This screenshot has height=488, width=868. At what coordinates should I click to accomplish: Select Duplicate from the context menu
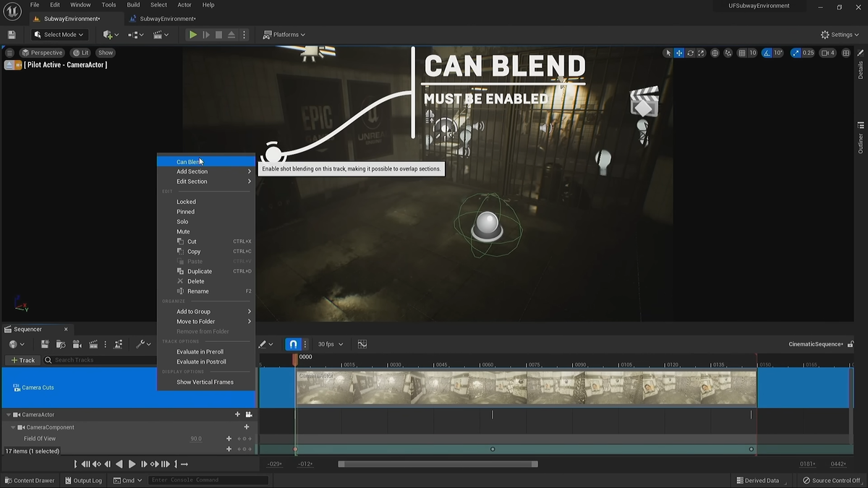point(200,271)
